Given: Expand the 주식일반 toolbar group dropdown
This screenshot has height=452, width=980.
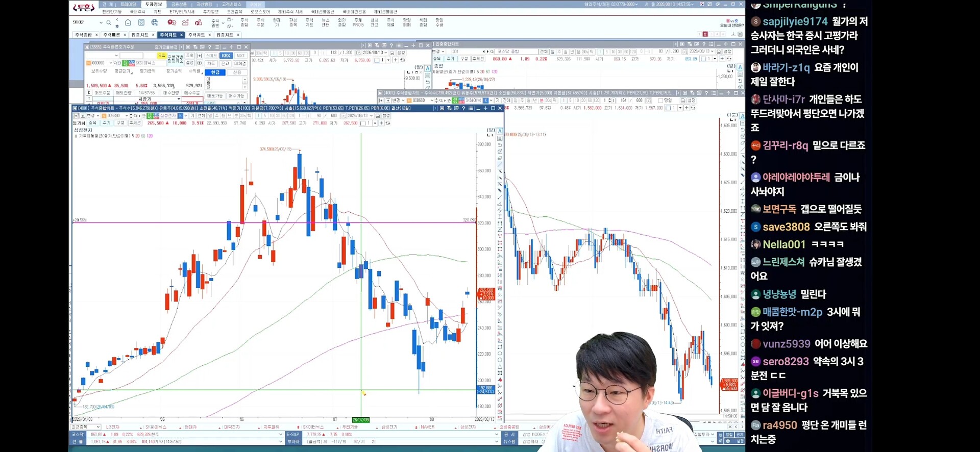Looking at the screenshot, I should tap(223, 23).
